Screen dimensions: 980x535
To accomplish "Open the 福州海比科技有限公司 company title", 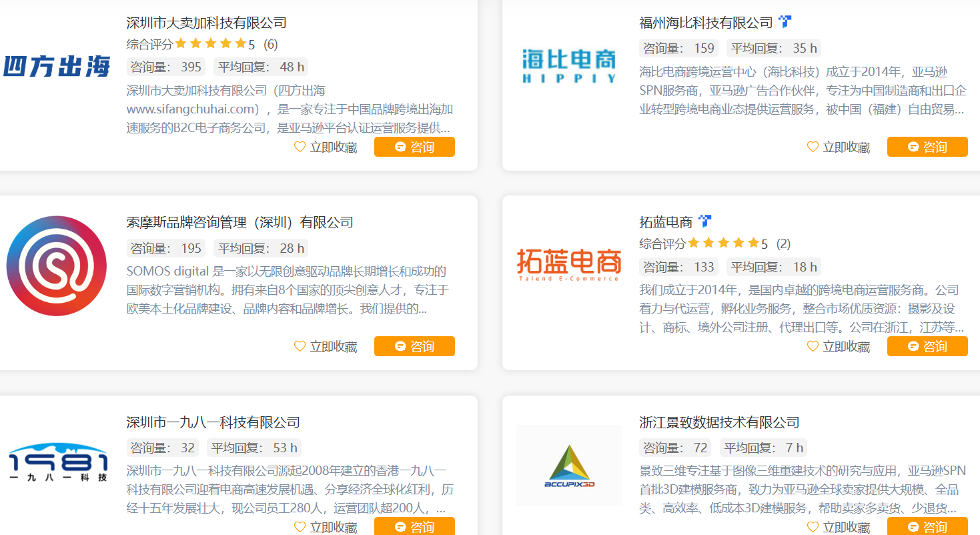I will click(706, 23).
